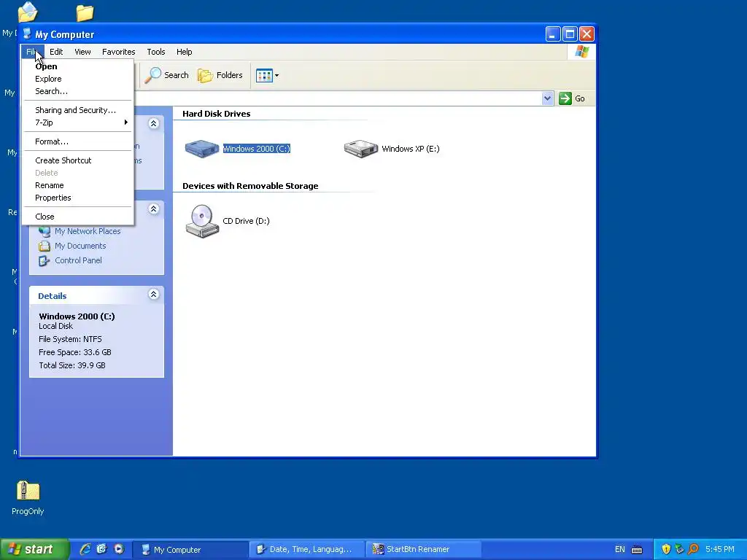Collapse the Other Places panel chevron

(x=153, y=209)
